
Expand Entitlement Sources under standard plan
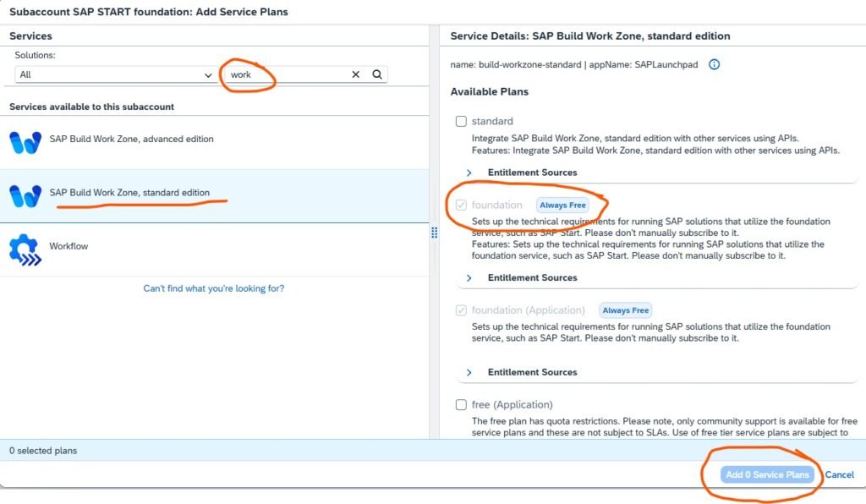tap(469, 173)
